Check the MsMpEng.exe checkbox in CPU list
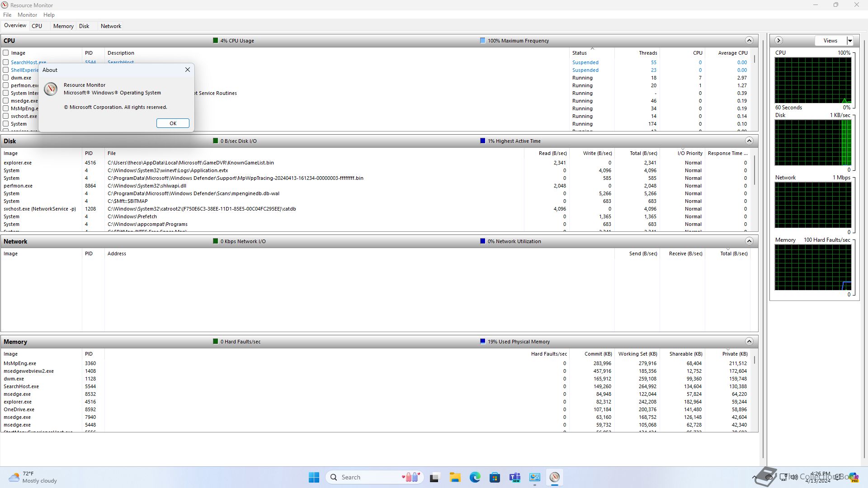Image resolution: width=868 pixels, height=488 pixels. [x=6, y=108]
